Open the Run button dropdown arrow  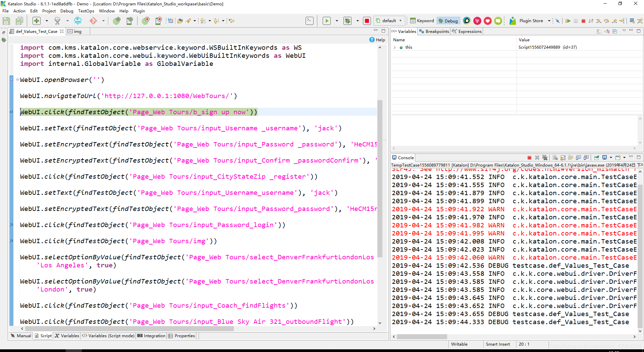[x=337, y=21]
